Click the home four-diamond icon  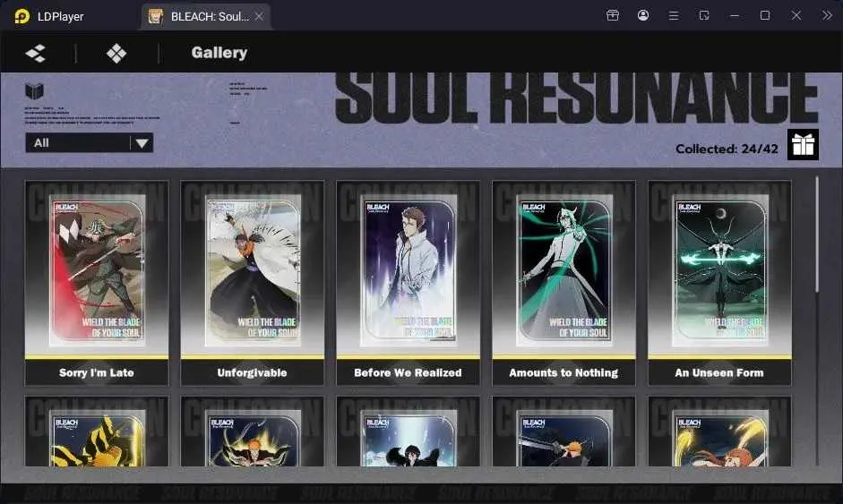[116, 53]
